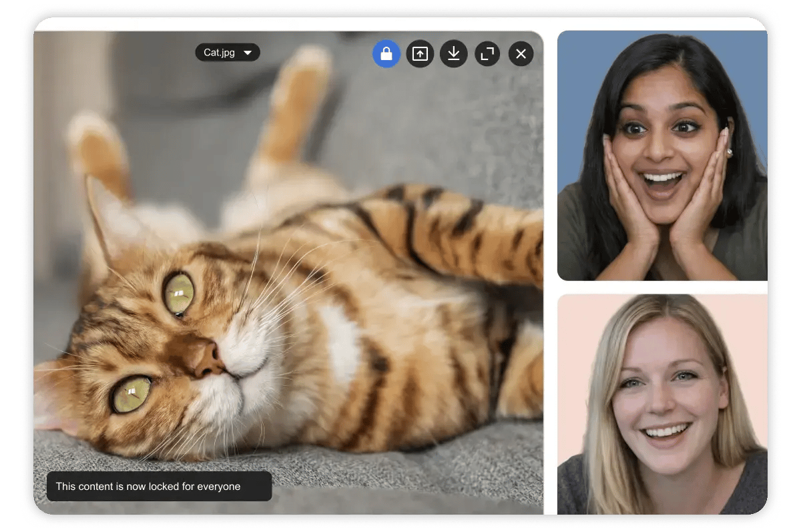Select the dark-haired participant's video tile
Screen dimensions: 801x532
[661, 156]
